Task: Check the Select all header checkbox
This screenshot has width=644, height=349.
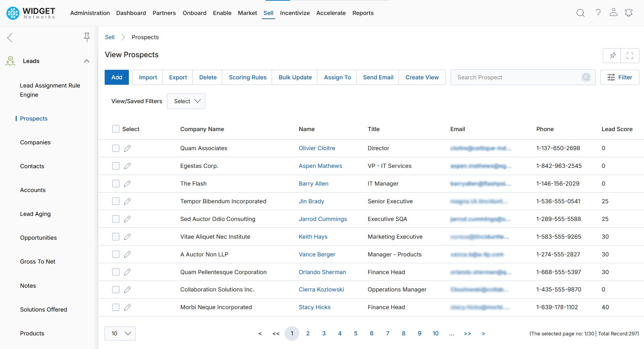Action: pyautogui.click(x=116, y=129)
